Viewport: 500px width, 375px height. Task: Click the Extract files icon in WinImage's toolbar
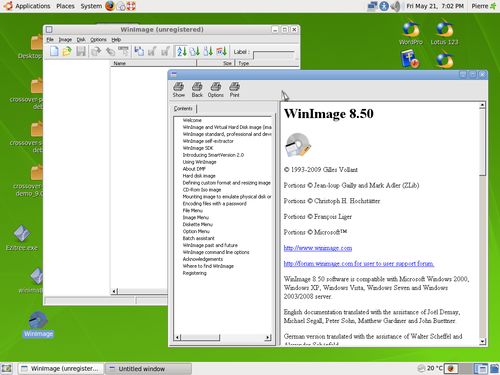pos(96,51)
